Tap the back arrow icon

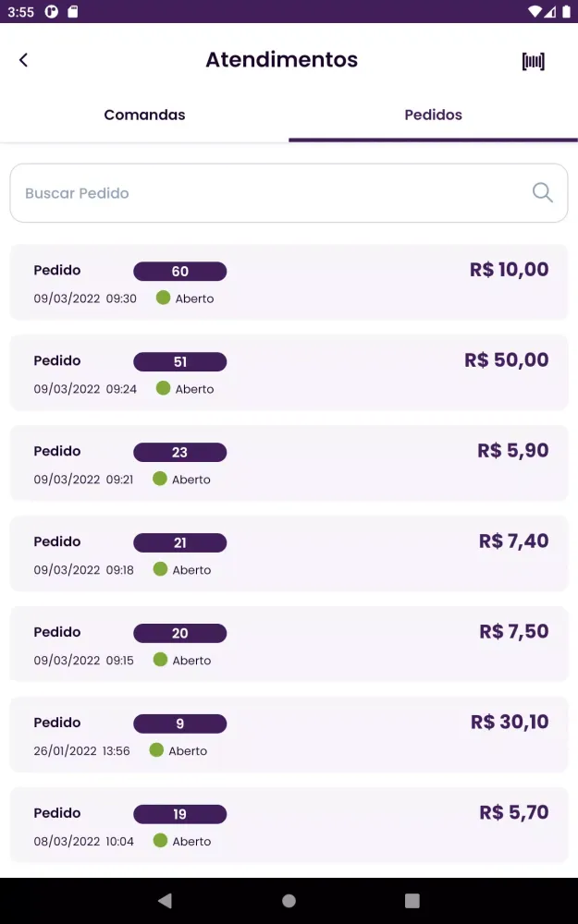(24, 59)
